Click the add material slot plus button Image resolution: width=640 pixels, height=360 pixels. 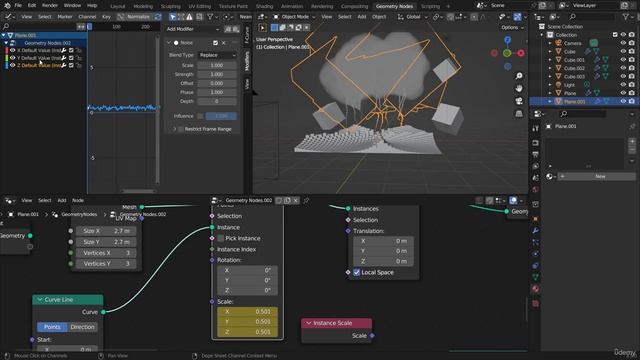632,142
